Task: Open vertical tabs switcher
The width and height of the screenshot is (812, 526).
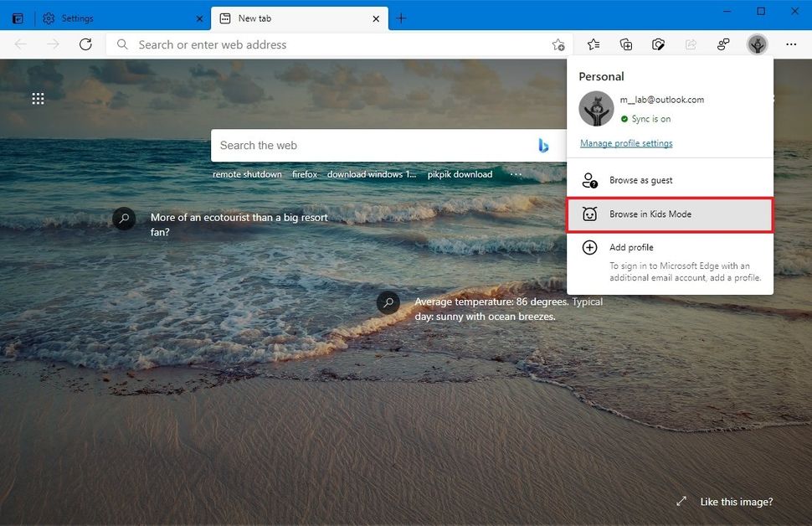Action: pos(17,18)
